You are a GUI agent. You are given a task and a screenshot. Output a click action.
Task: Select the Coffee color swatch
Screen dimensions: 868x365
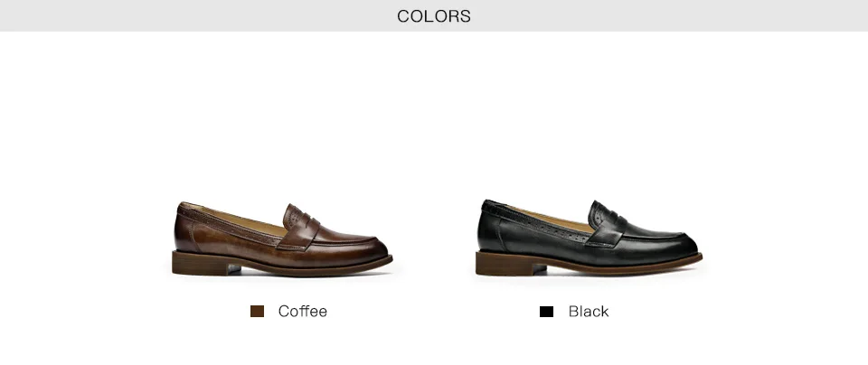(x=257, y=312)
